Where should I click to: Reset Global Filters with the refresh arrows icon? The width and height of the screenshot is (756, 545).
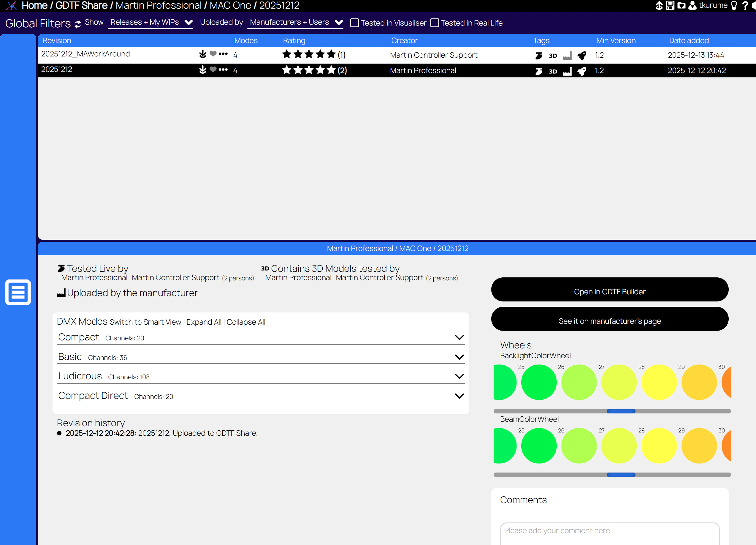pos(78,24)
